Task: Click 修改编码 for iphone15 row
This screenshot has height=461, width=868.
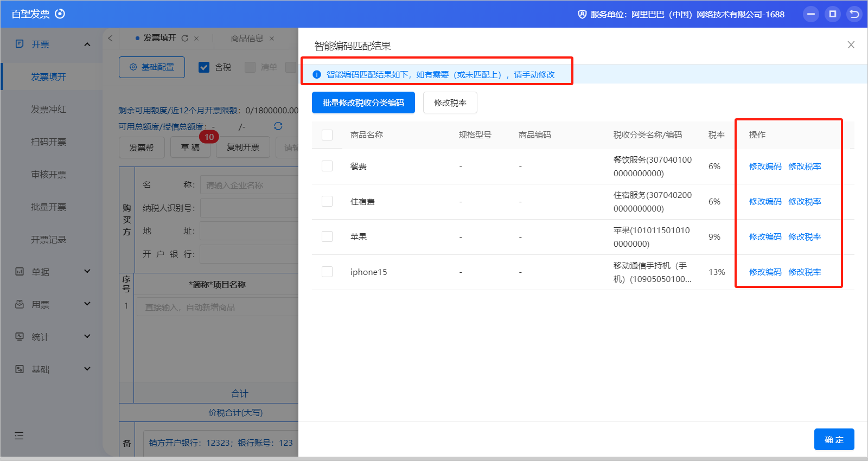Action: (765, 272)
